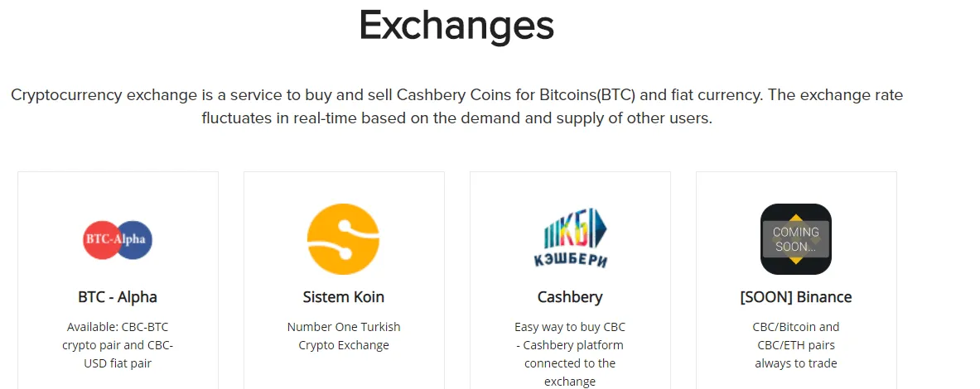Click Easy way to buy CBC description

570,354
